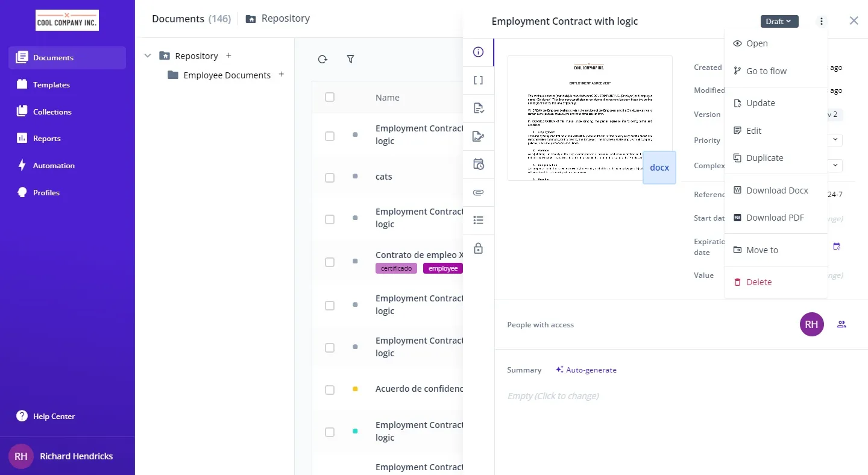Open the lock permissions tab icon
The image size is (868, 475).
[x=479, y=248]
